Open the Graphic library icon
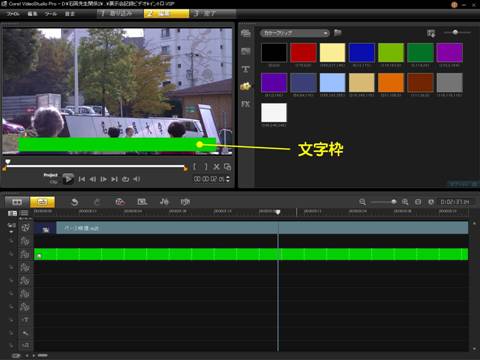The width and height of the screenshot is (480, 360). coord(246,86)
